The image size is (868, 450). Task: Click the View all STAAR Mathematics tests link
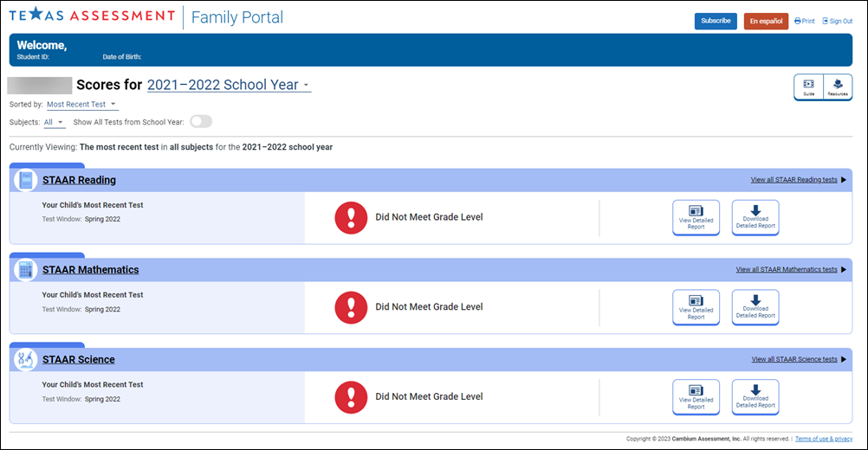pos(787,270)
